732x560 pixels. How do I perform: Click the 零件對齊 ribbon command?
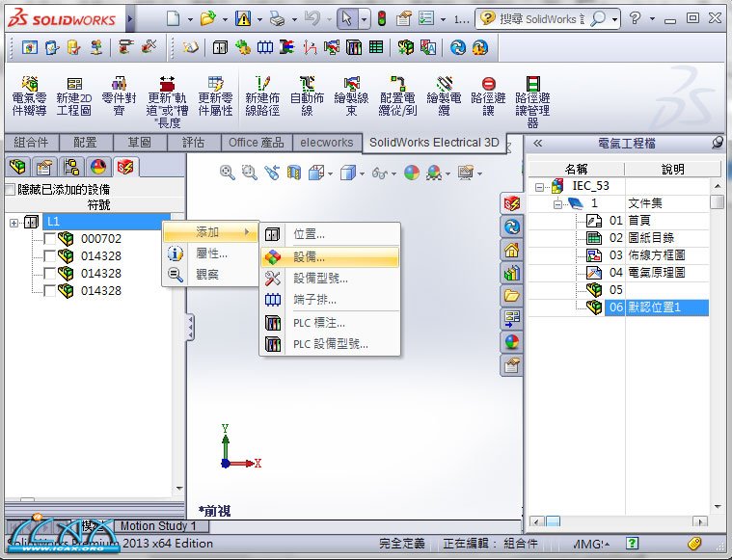coord(119,96)
